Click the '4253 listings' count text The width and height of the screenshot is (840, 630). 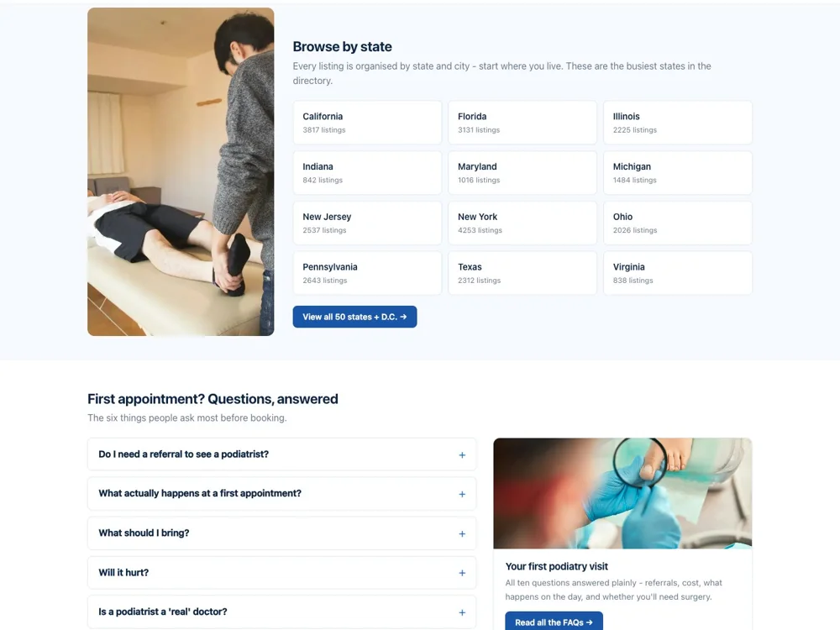coord(480,230)
